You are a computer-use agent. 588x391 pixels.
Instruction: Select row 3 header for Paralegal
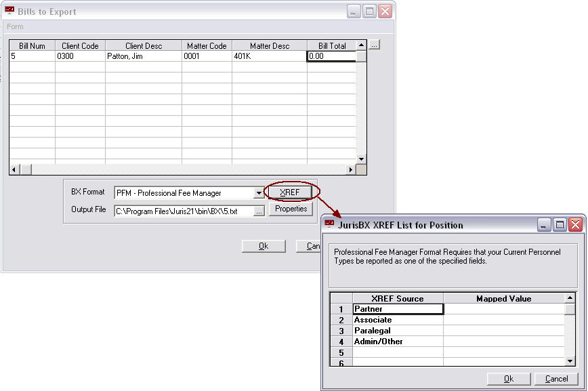click(341, 331)
